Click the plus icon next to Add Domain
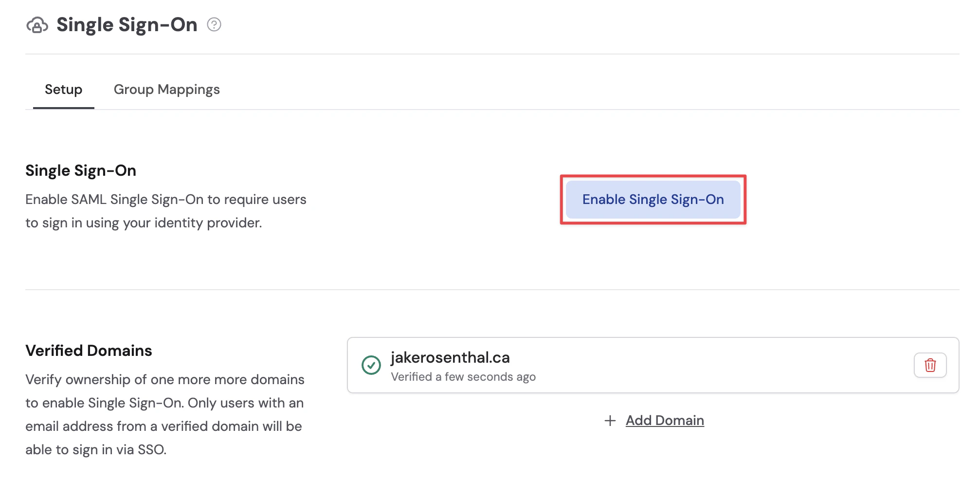 point(610,421)
